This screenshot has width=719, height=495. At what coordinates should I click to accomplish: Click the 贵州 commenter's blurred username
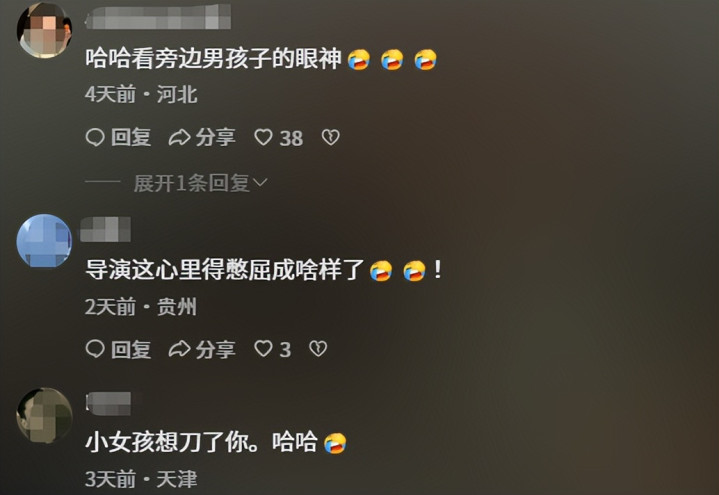tap(105, 229)
